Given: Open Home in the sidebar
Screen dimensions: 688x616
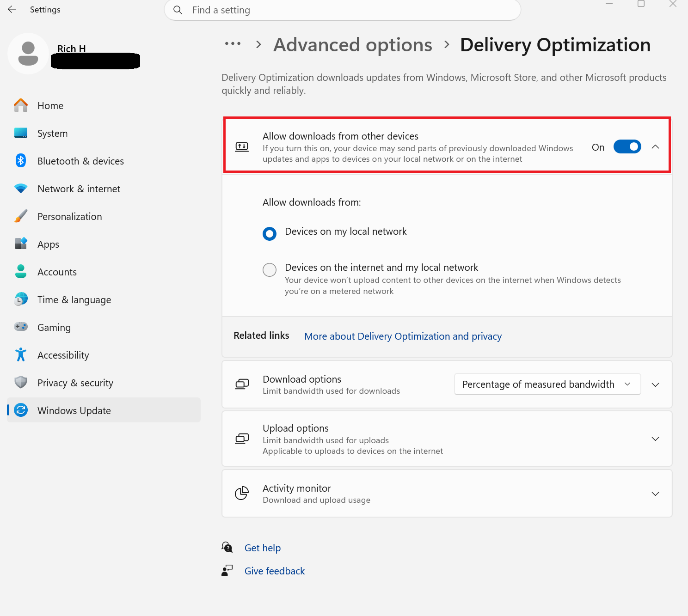Looking at the screenshot, I should [104, 105].
